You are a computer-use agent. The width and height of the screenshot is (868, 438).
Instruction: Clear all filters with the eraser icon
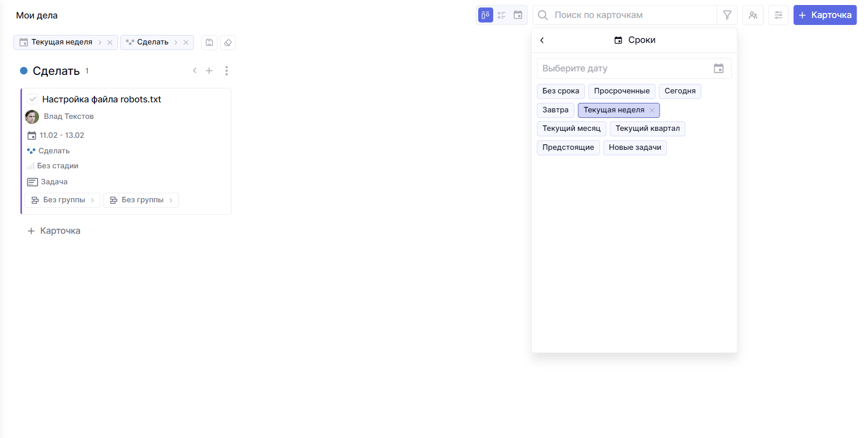[x=228, y=42]
